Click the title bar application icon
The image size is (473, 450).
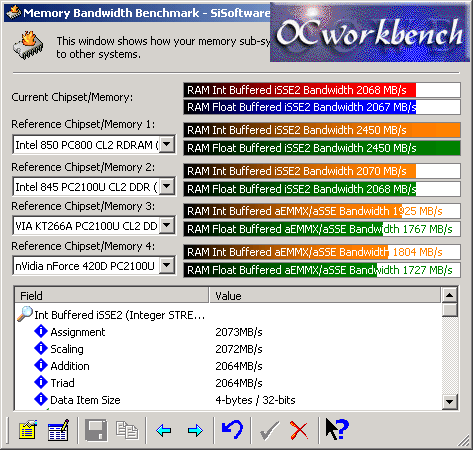[x=13, y=13]
